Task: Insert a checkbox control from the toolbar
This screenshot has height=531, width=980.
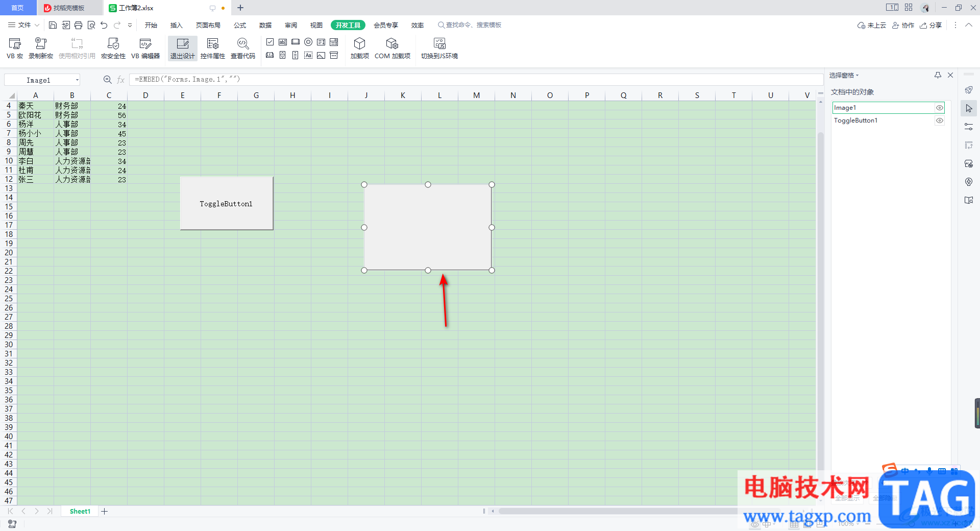Action: [270, 42]
